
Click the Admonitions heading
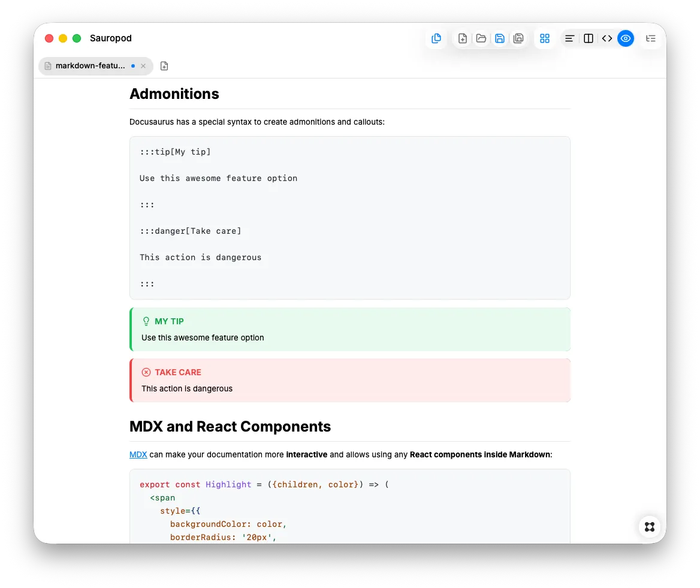pyautogui.click(x=174, y=94)
